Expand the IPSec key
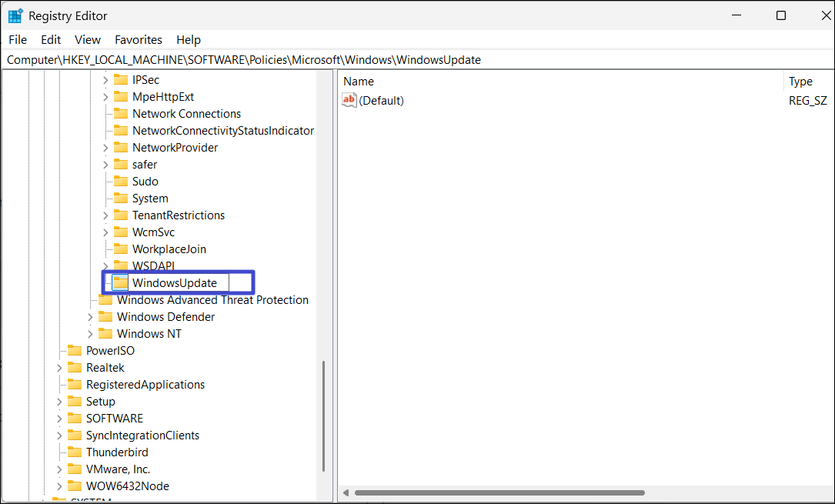Viewport: 835px width, 504px height. point(105,80)
